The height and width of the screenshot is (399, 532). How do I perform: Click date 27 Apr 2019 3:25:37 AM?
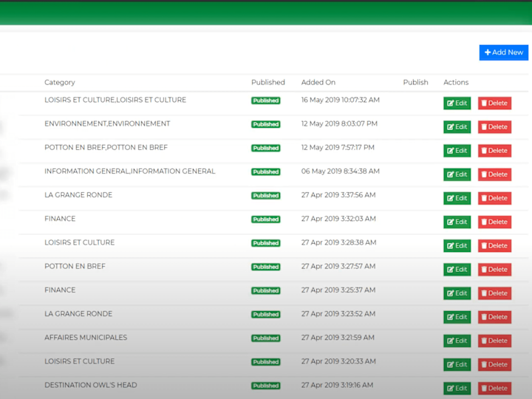point(338,290)
